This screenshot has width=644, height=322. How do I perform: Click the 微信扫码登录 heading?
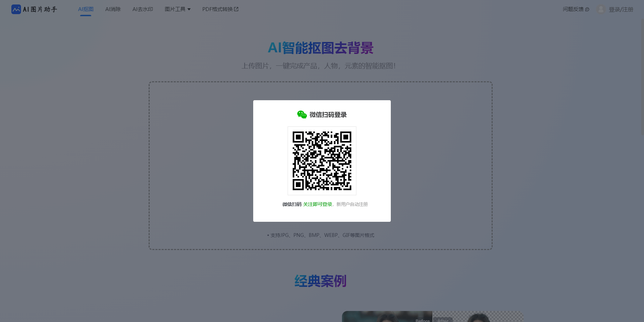tap(328, 115)
